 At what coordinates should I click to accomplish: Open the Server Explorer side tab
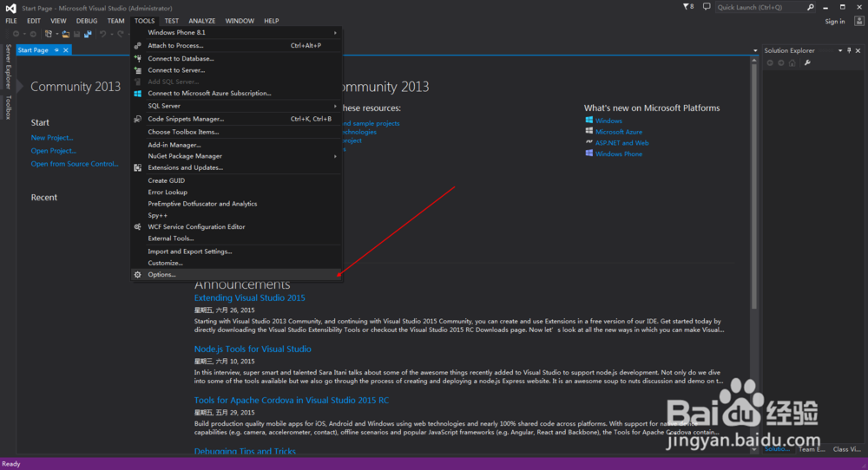(9, 67)
